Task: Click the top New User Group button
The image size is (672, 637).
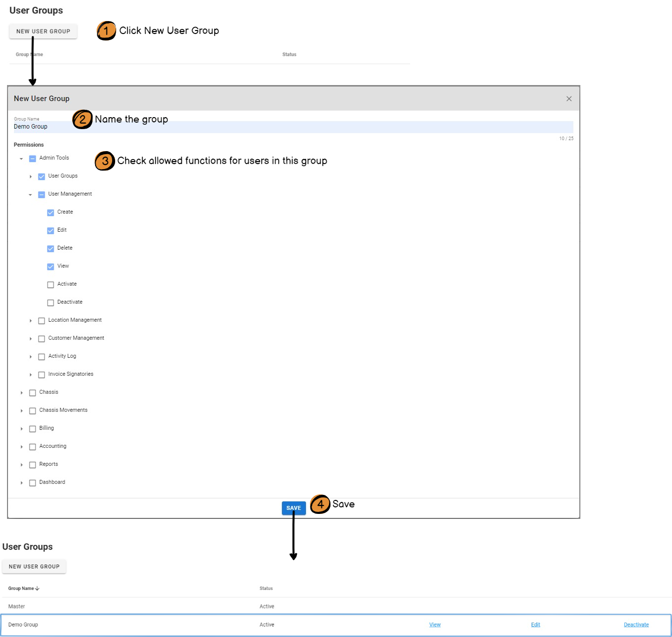Action: [43, 31]
